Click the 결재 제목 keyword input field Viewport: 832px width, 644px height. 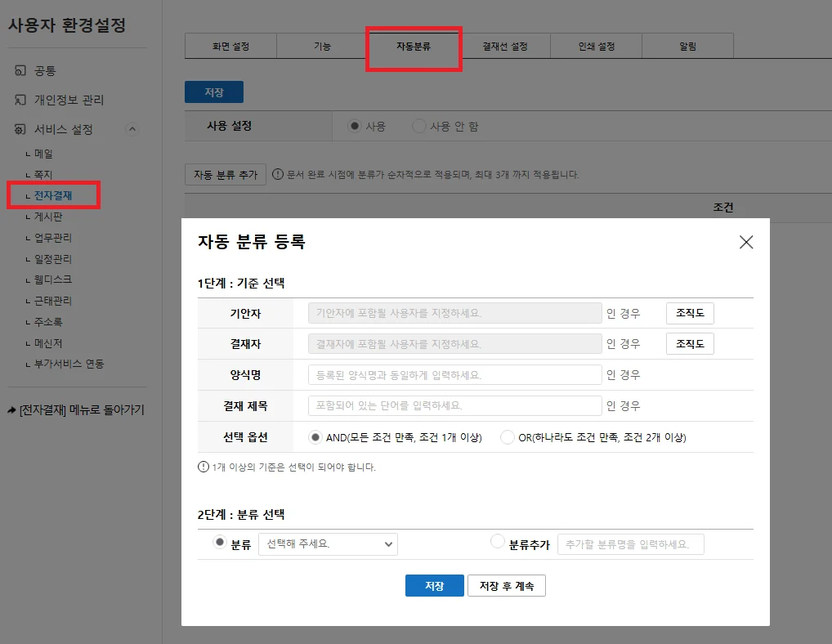coord(454,406)
